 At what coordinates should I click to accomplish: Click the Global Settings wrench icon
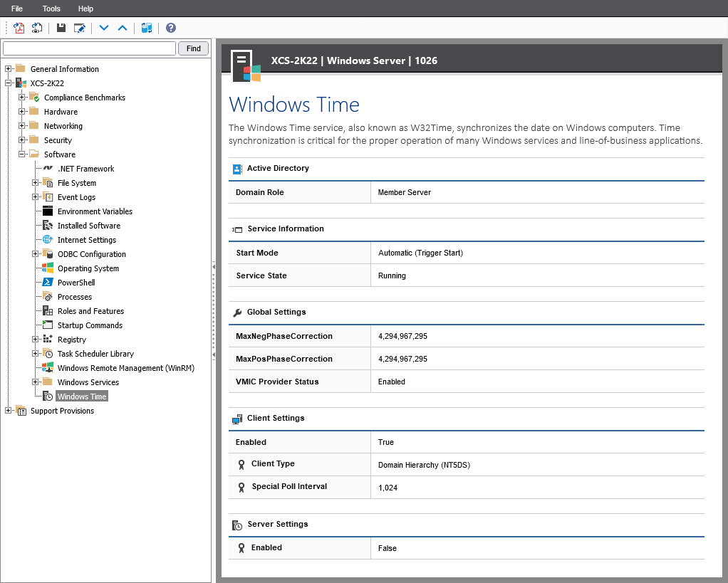[x=237, y=312]
